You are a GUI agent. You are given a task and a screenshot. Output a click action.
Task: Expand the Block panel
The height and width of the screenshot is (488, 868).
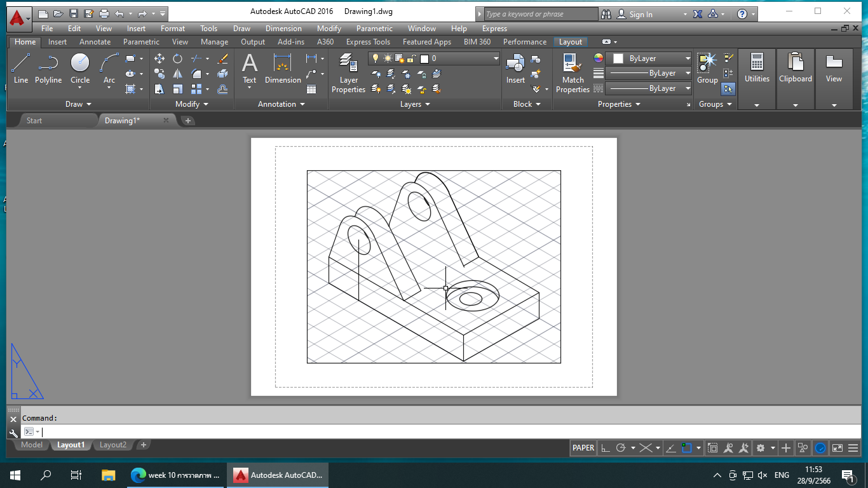[527, 104]
